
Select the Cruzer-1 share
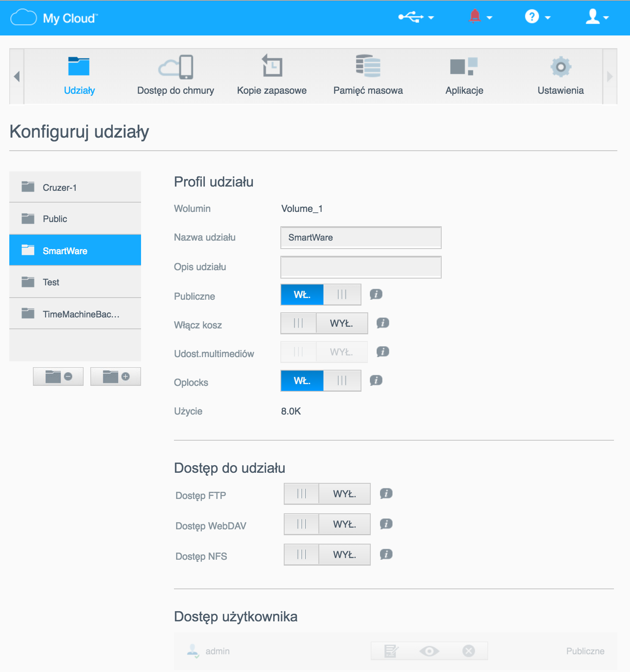click(x=75, y=187)
